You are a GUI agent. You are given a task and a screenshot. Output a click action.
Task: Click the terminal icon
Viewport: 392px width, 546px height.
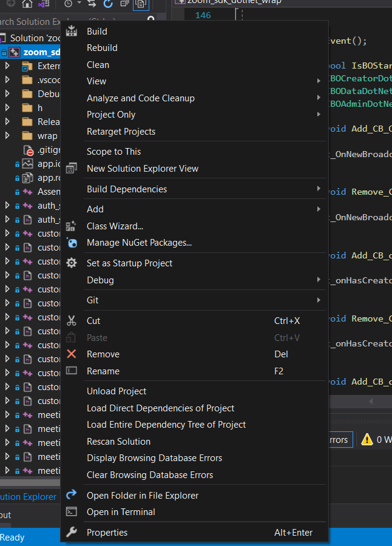[x=72, y=511]
